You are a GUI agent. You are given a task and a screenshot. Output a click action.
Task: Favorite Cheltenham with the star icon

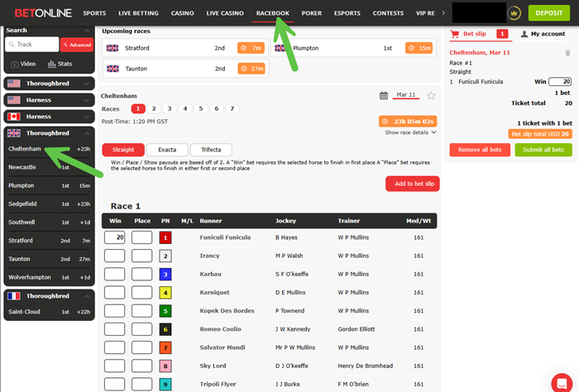click(431, 95)
